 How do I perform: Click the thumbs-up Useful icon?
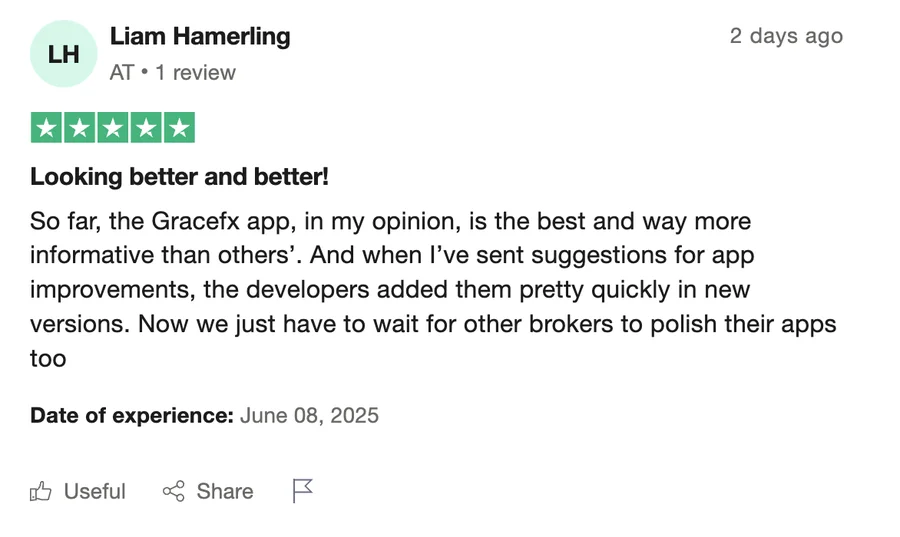(41, 491)
